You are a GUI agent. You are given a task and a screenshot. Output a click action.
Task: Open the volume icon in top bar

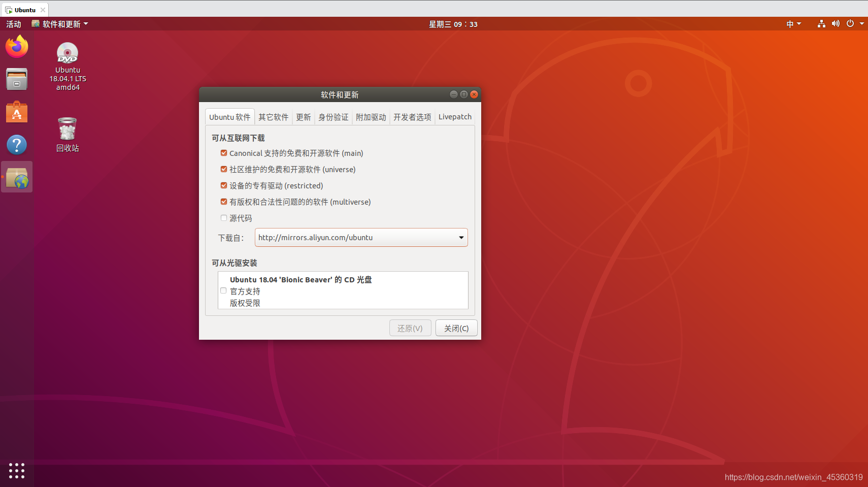click(836, 24)
